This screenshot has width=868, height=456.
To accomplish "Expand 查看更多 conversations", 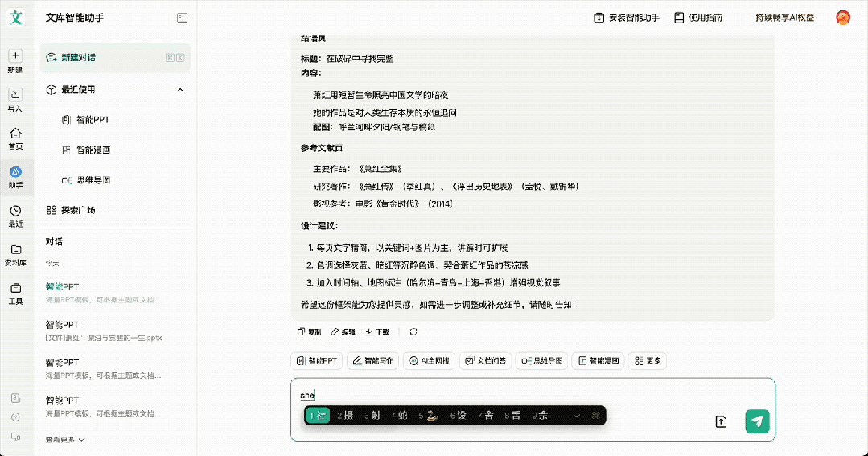I will (65, 439).
